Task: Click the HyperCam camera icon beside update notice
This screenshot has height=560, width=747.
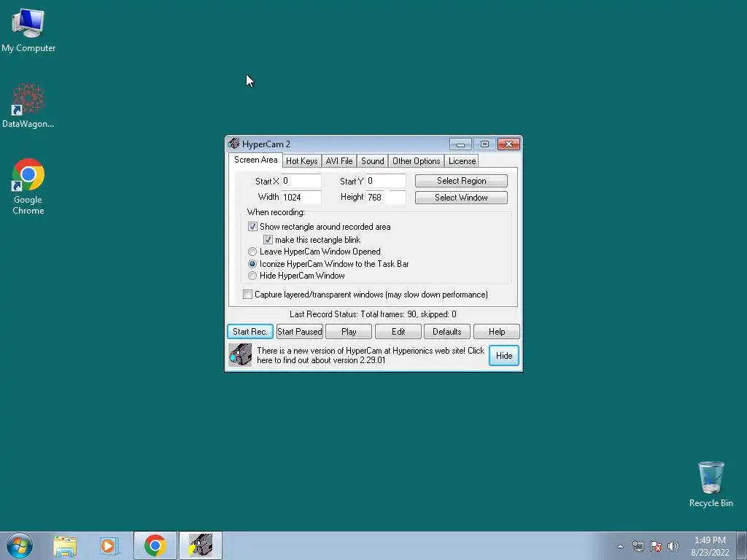Action: point(240,355)
